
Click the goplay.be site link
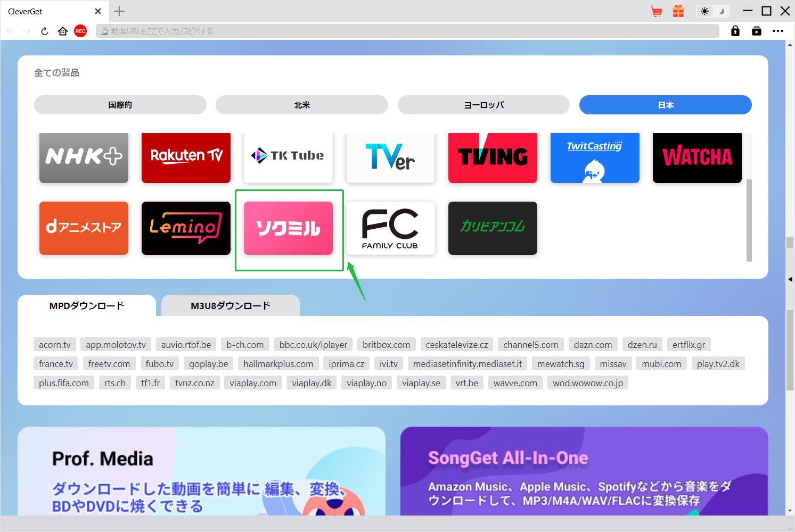click(x=209, y=364)
